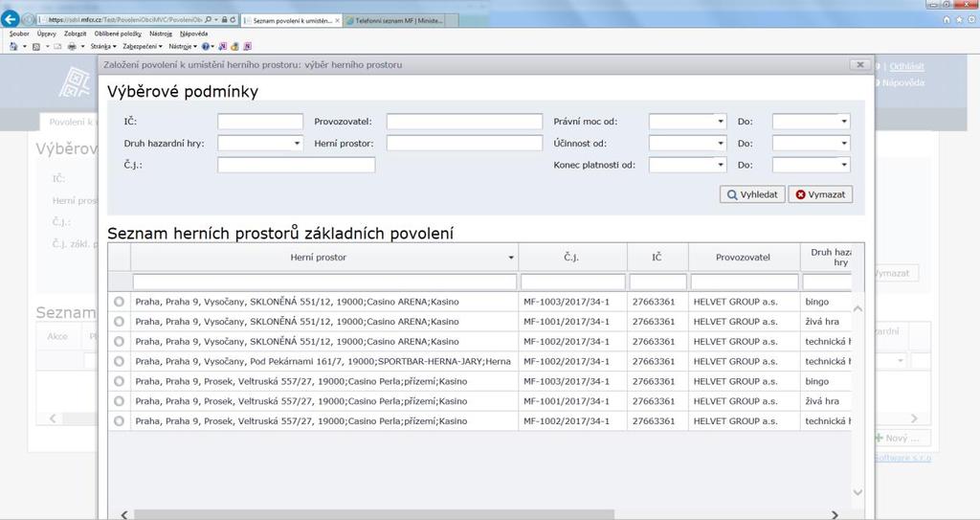Click the last purple OneNote icon
This screenshot has width=980, height=520.
(248, 46)
